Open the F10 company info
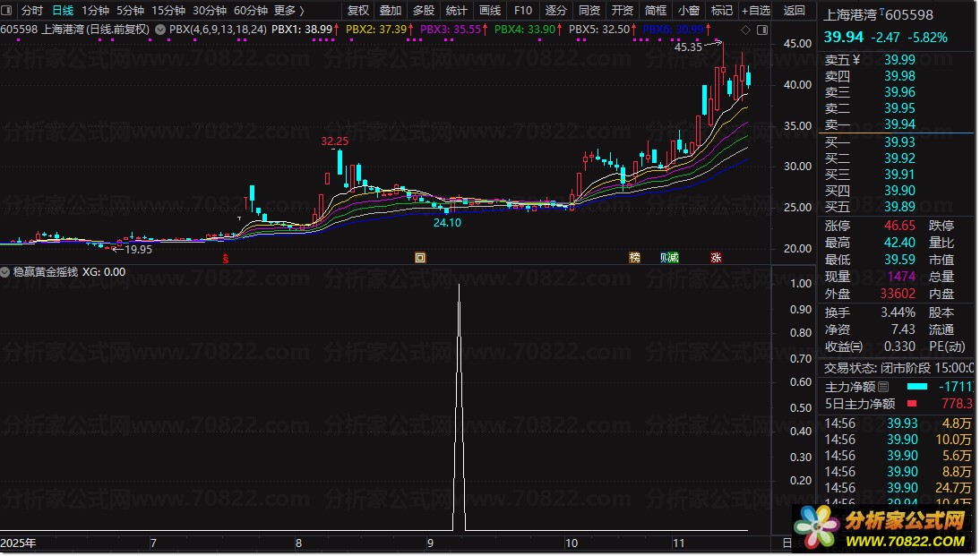 tap(523, 11)
